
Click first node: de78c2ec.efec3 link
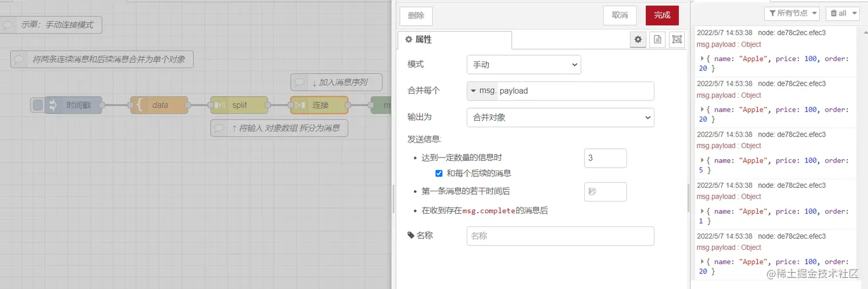tap(792, 33)
